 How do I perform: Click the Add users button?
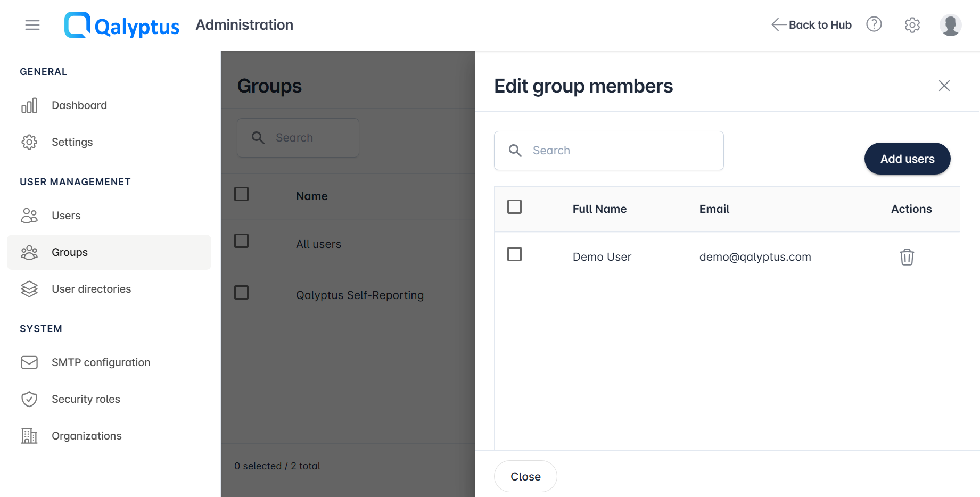pos(907,159)
